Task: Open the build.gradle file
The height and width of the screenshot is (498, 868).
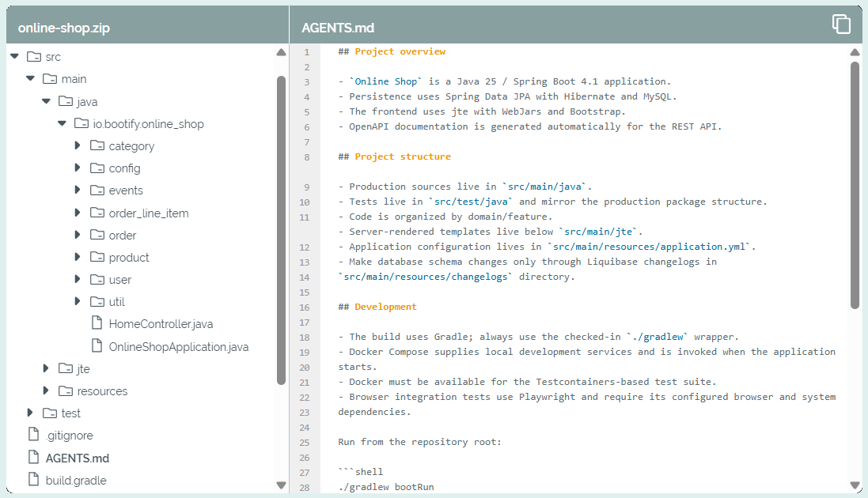Action: click(76, 481)
